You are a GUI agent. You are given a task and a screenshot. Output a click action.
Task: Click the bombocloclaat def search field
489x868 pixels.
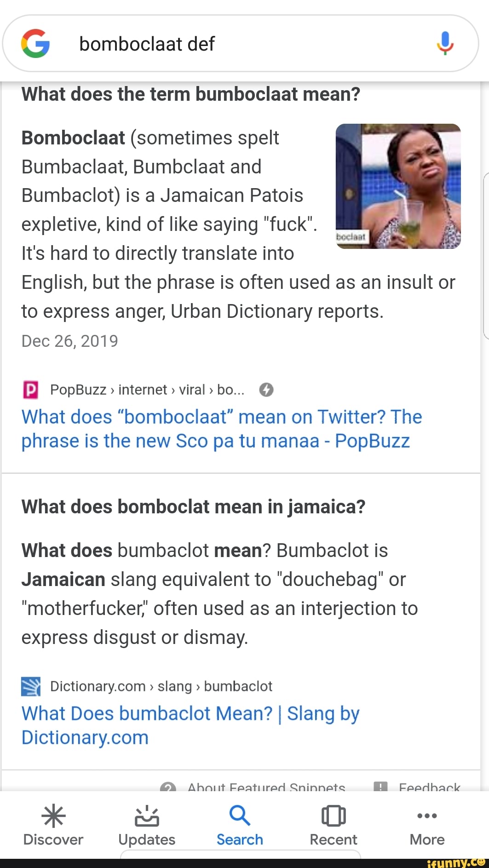(230, 44)
